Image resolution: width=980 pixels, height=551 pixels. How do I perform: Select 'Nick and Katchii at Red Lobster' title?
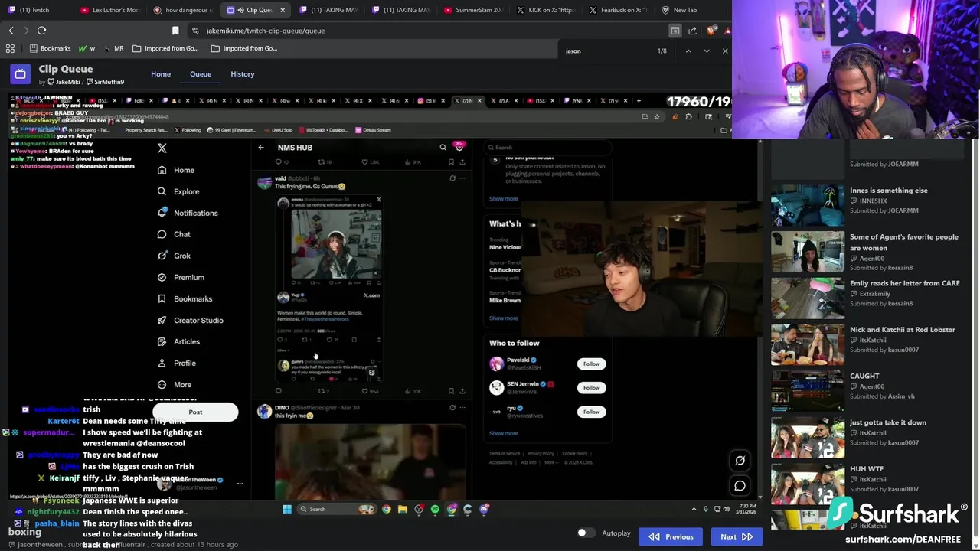(902, 330)
